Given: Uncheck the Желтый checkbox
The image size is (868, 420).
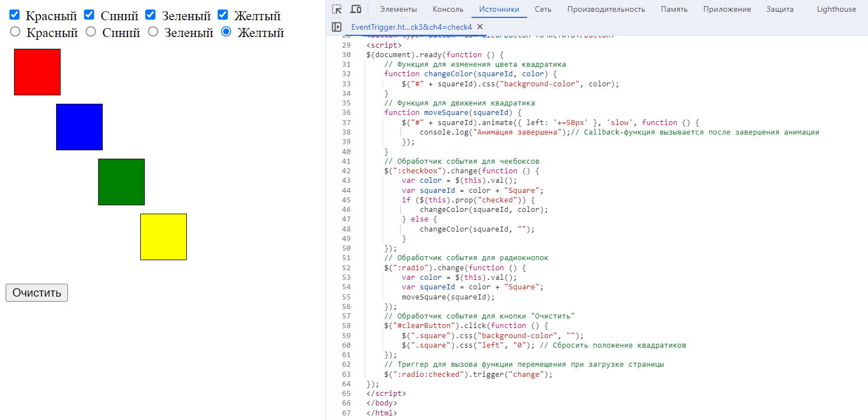Looking at the screenshot, I should pos(223,15).
